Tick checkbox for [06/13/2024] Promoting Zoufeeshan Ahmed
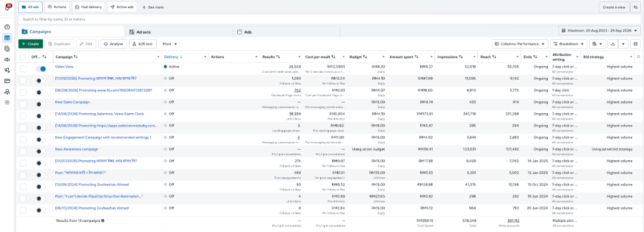The image size is (644, 232). tap(23, 210)
